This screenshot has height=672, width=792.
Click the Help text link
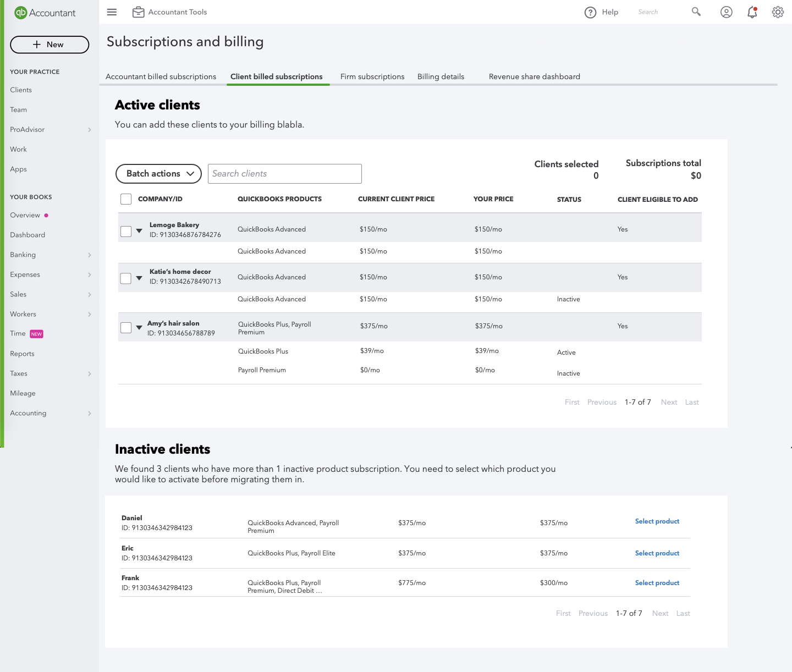[610, 12]
